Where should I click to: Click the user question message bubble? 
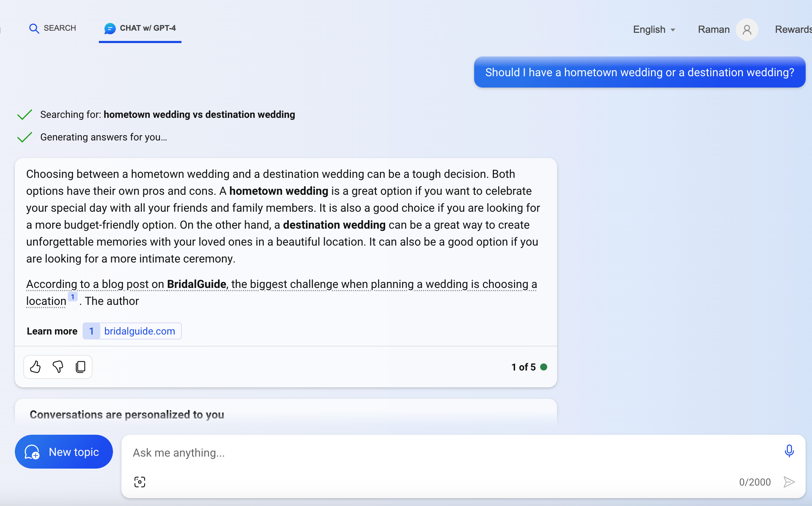click(639, 72)
